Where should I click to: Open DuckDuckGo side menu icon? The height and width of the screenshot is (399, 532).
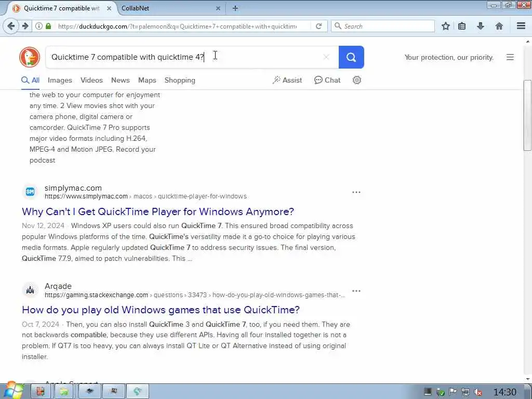(510, 57)
